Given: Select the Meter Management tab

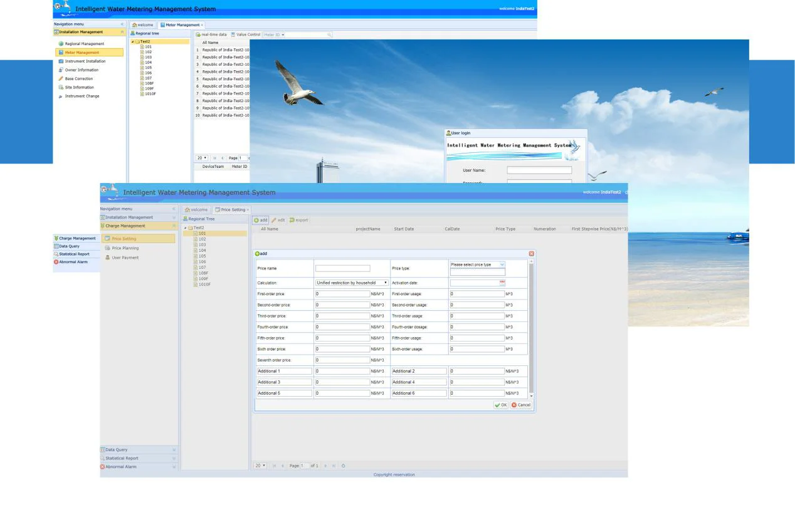Looking at the screenshot, I should pos(181,25).
